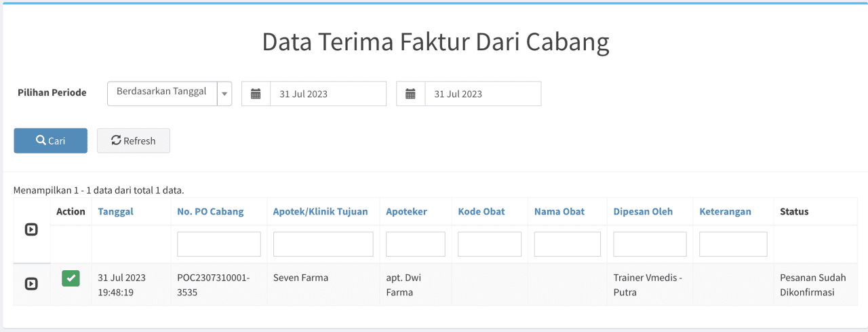The width and height of the screenshot is (868, 332).
Task: Click the Kode Obat filter input
Action: [x=490, y=244]
